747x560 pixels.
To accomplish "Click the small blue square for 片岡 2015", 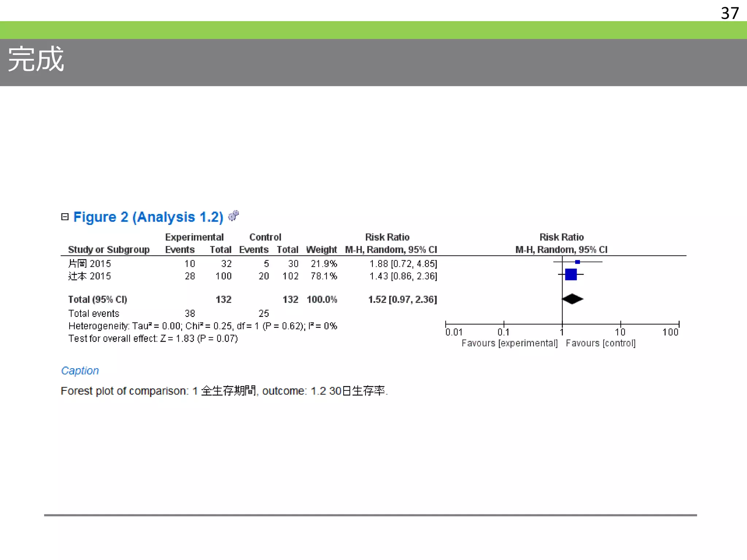I will (577, 262).
